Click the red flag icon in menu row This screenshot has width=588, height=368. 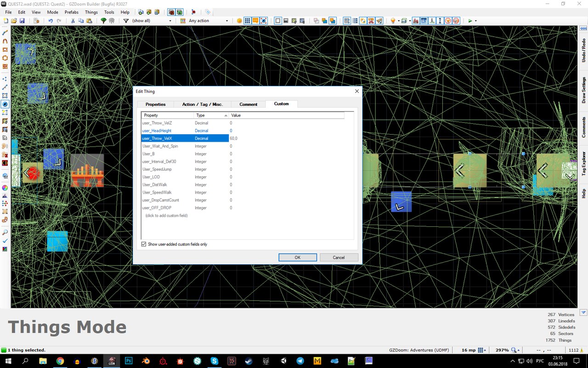click(193, 12)
